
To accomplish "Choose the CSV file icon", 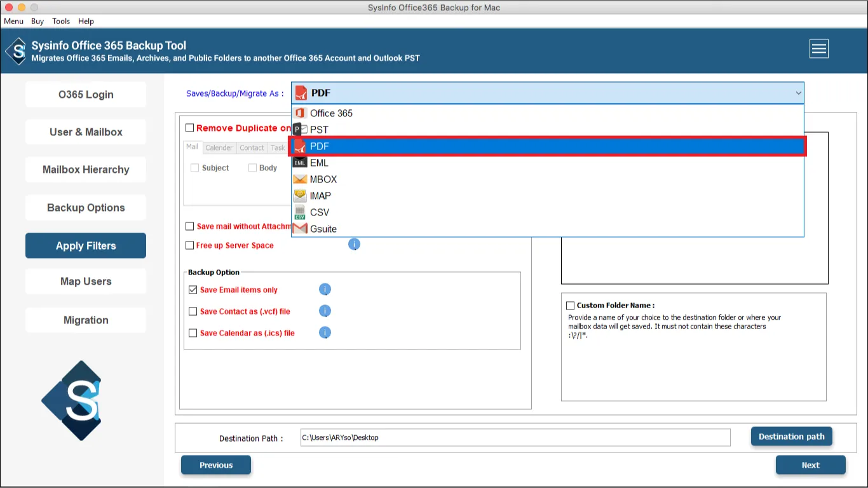I will point(300,212).
